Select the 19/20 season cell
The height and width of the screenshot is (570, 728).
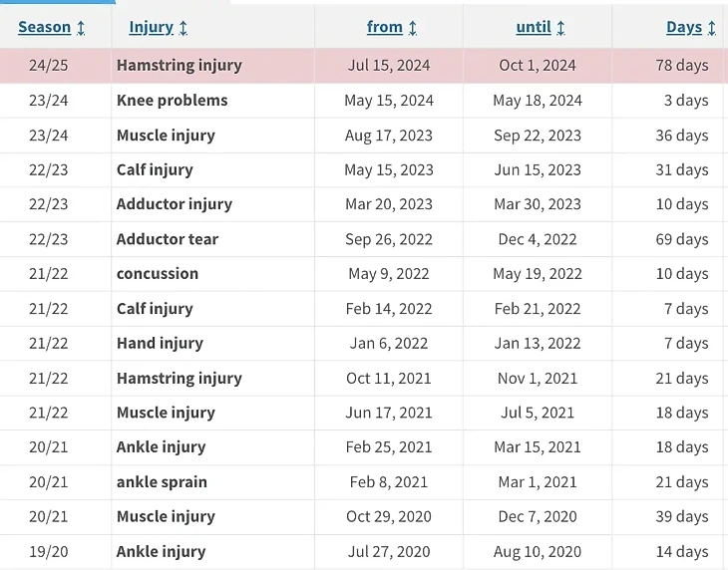click(48, 552)
